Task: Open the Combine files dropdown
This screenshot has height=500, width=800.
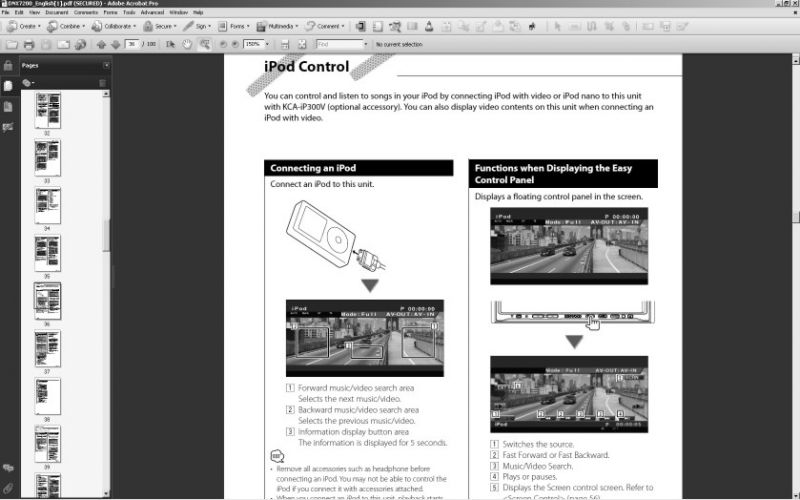Action: (66, 26)
